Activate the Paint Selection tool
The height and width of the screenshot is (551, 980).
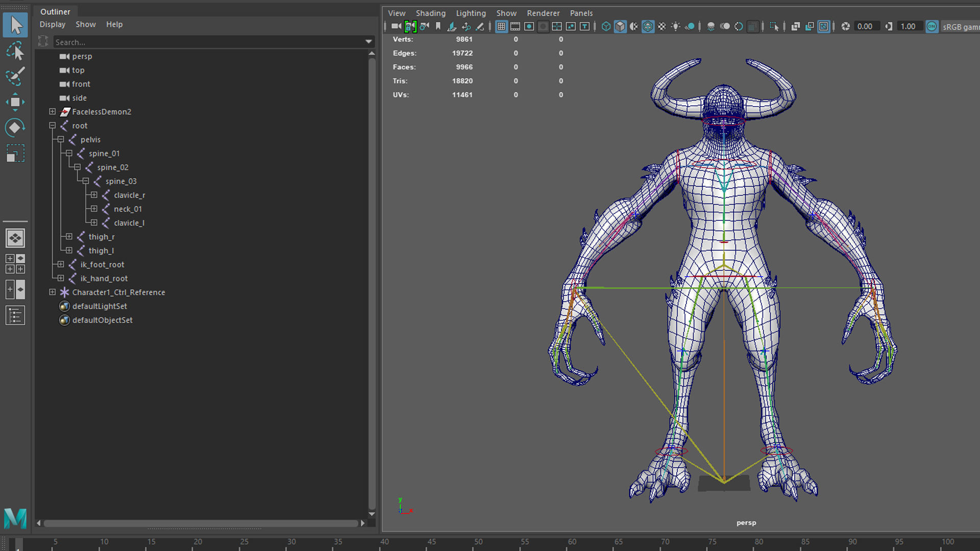15,77
